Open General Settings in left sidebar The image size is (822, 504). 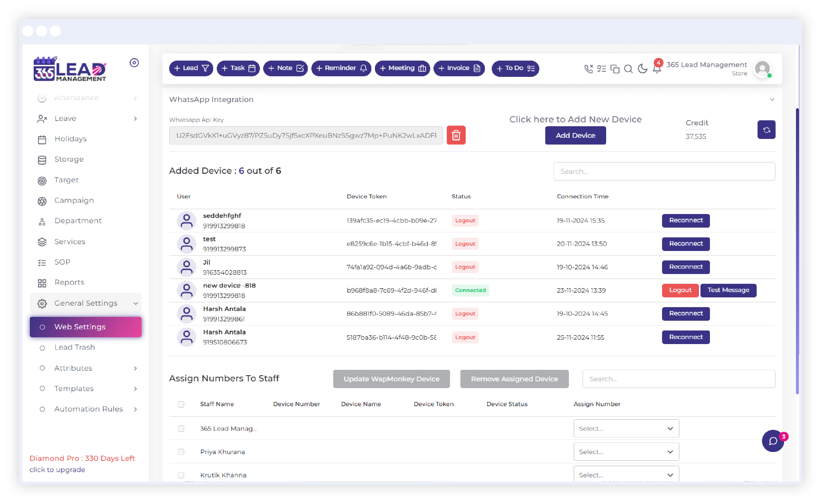click(x=87, y=303)
